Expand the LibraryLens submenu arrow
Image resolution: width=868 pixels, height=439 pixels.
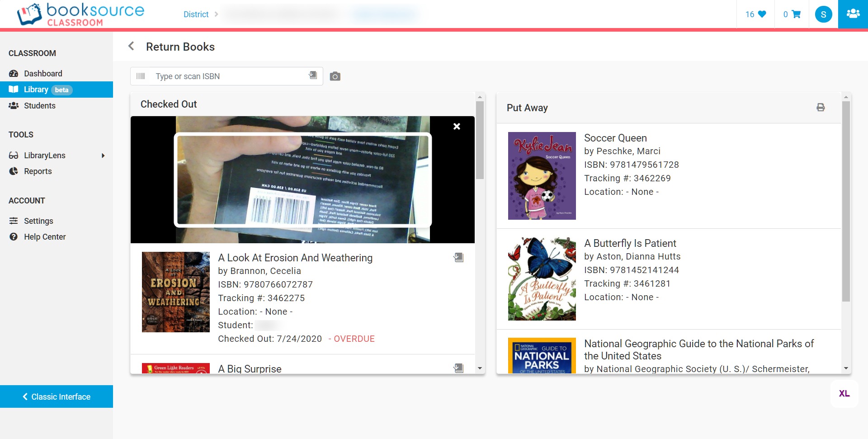[x=103, y=156]
